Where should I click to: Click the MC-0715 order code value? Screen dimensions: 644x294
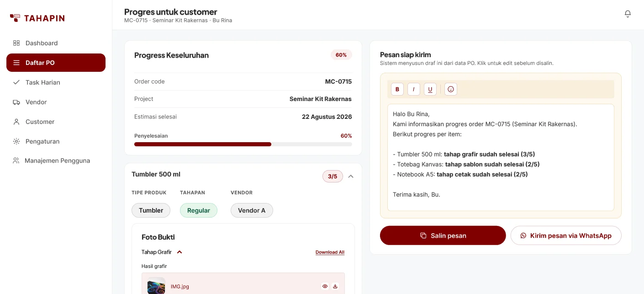tap(338, 81)
